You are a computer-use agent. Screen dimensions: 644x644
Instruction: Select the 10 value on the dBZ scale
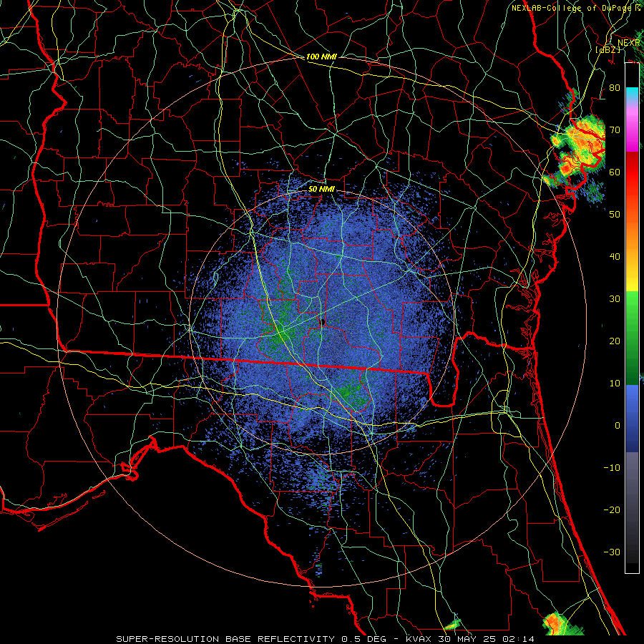[x=615, y=384]
